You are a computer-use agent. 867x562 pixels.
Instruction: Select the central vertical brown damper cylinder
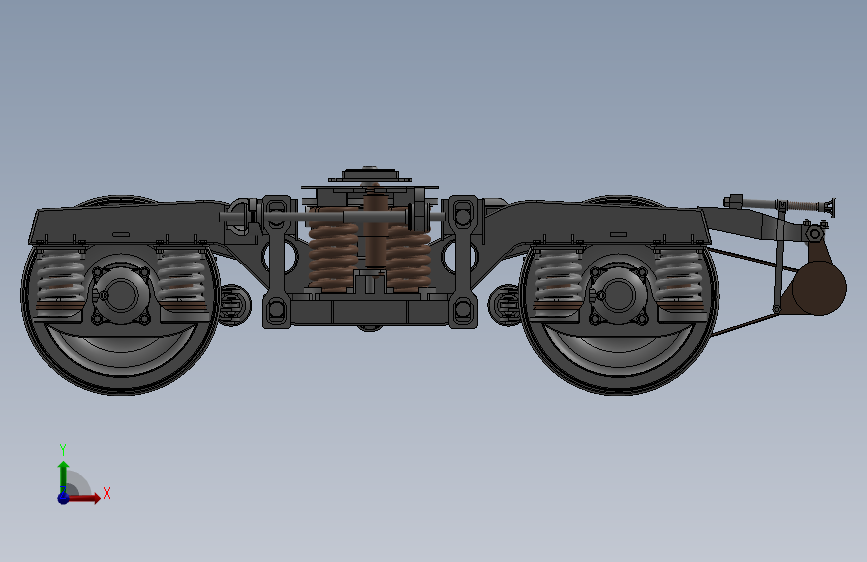(375, 229)
